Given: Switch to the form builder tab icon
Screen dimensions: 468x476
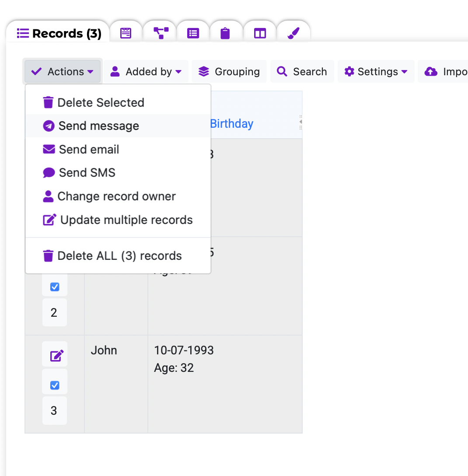Looking at the screenshot, I should coord(126,33).
